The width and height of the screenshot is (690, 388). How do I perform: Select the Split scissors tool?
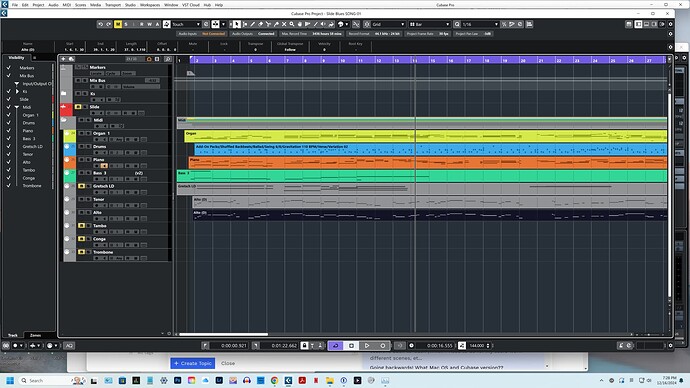268,24
